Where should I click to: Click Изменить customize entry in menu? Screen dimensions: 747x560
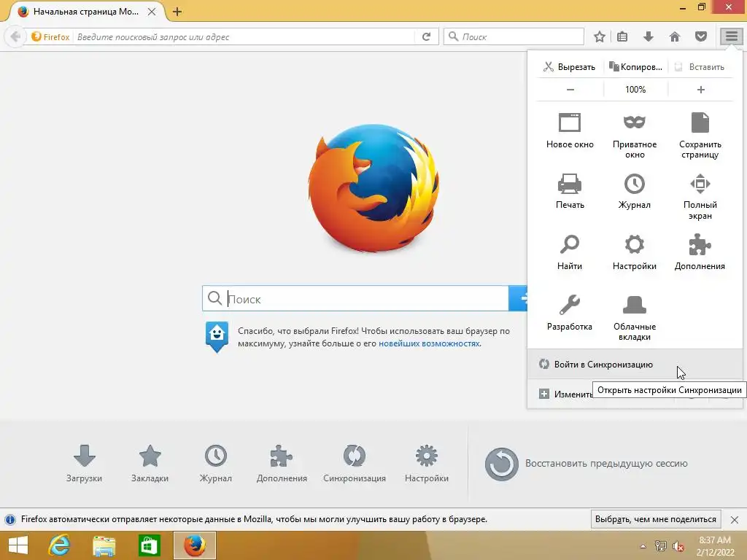567,394
